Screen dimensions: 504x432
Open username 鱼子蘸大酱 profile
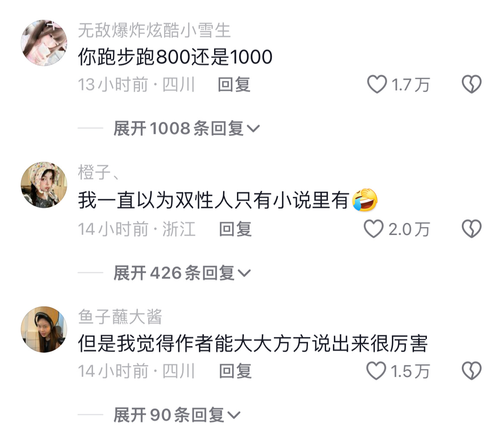point(120,316)
